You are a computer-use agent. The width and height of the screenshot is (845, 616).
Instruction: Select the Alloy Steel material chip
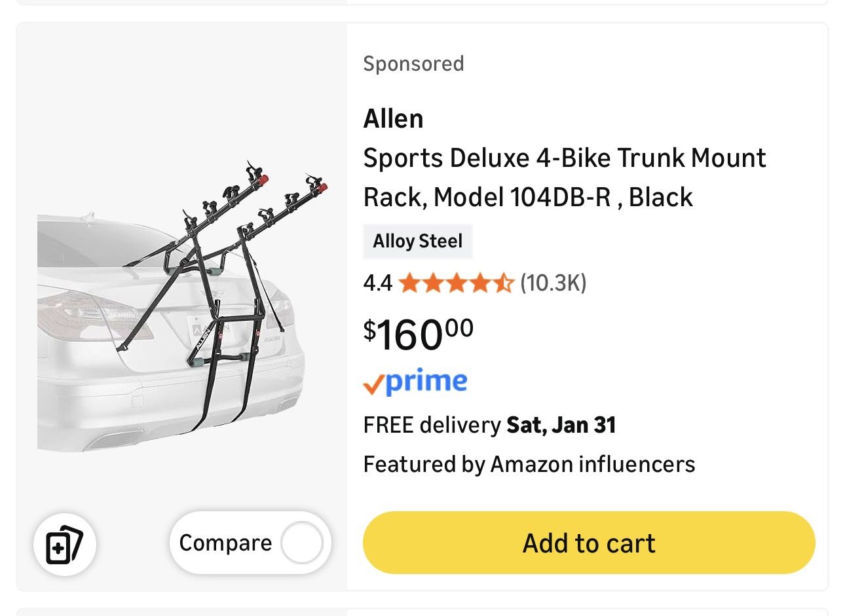[x=417, y=242]
